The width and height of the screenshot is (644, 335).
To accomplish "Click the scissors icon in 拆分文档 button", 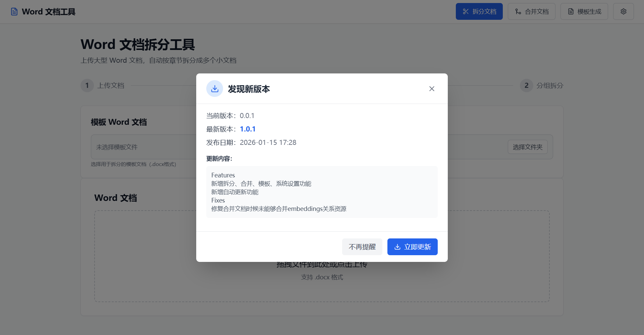I will point(466,11).
